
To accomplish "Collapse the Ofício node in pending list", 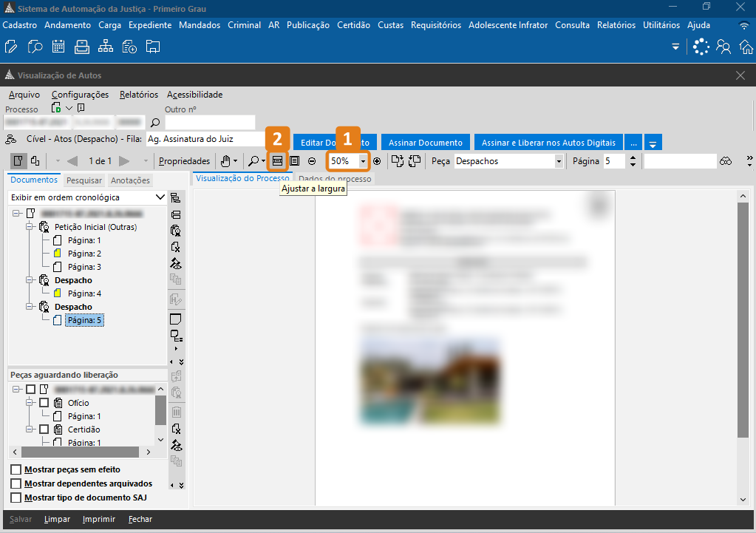I will click(x=30, y=402).
